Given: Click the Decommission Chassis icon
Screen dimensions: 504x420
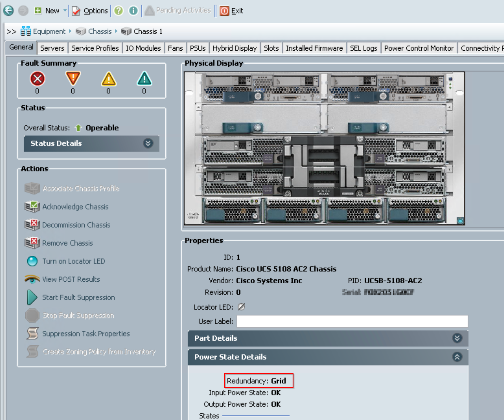Looking at the screenshot, I should coord(32,225).
